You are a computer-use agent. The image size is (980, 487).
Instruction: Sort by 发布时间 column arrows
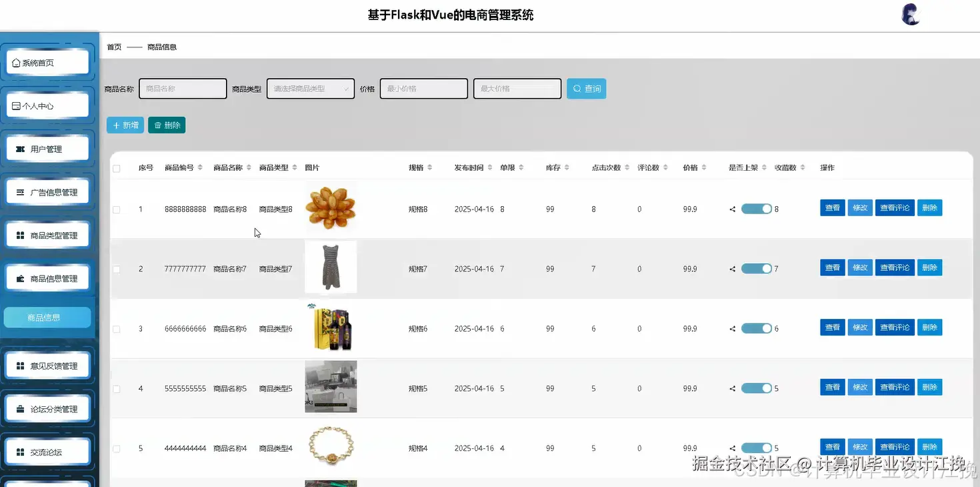click(490, 167)
